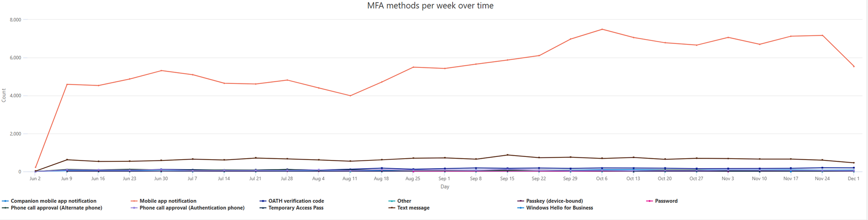Click the Mobile app notification peak at Oct 6
868x220 pixels.
(x=602, y=29)
